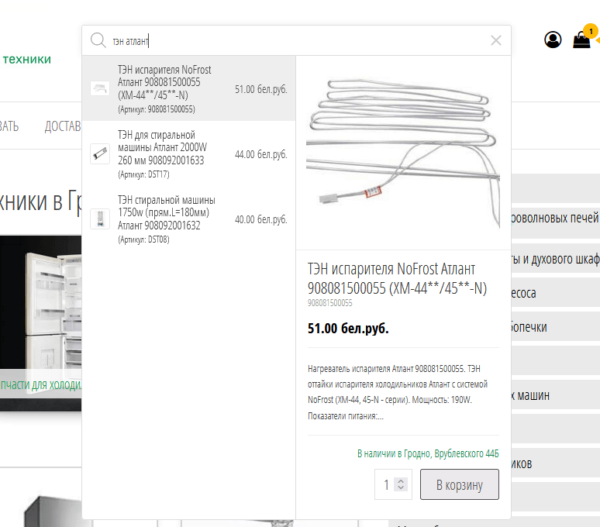Screen dimensions: 600x527
Task: Click SKU '908081500055' under preview title
Action: [330, 303]
